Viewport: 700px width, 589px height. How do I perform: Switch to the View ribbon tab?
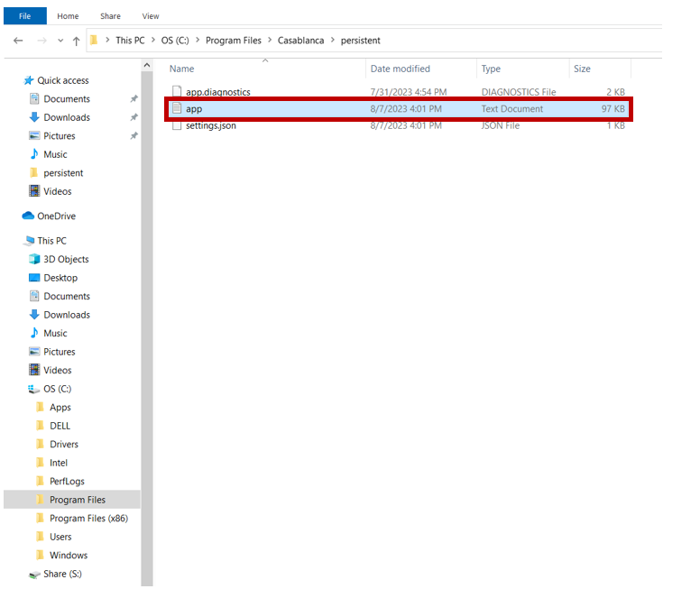coord(151,15)
